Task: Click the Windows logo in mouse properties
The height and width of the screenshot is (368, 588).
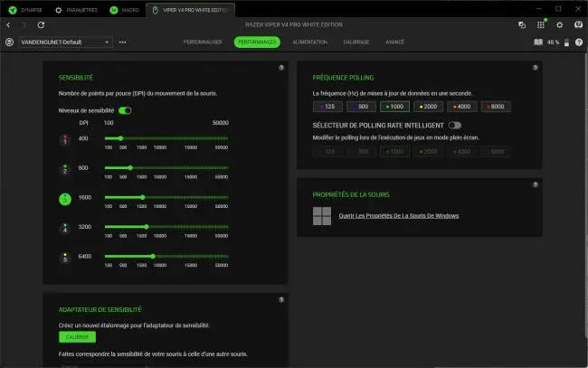Action: [322, 216]
